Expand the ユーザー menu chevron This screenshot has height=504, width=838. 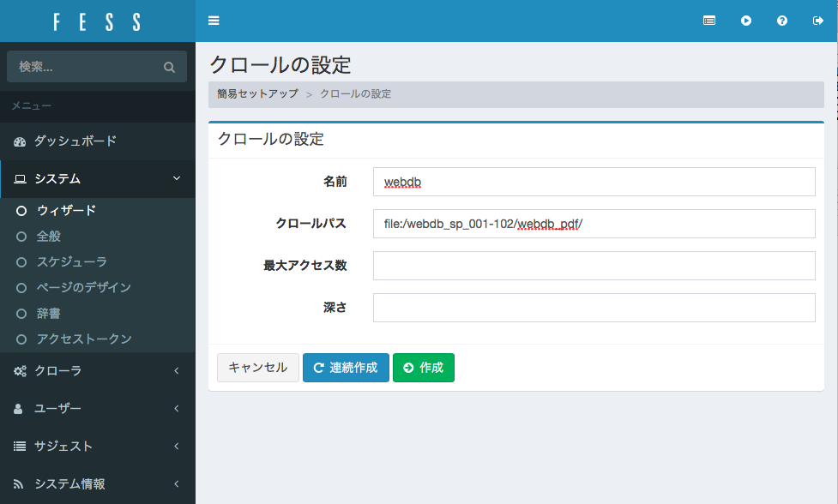pyautogui.click(x=177, y=409)
